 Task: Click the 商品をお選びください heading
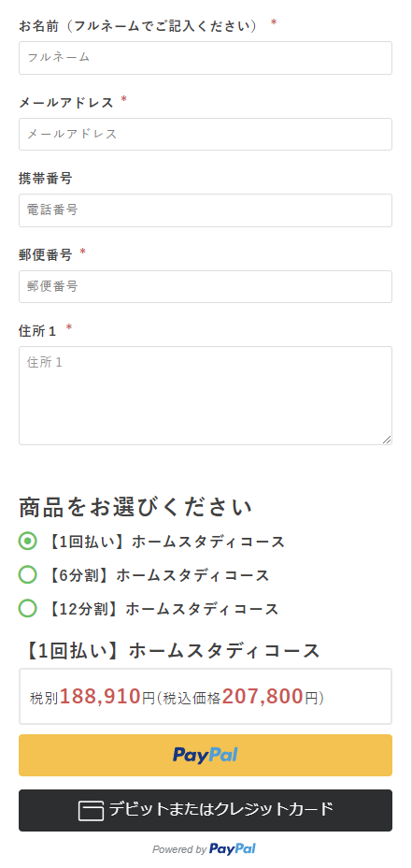point(135,507)
